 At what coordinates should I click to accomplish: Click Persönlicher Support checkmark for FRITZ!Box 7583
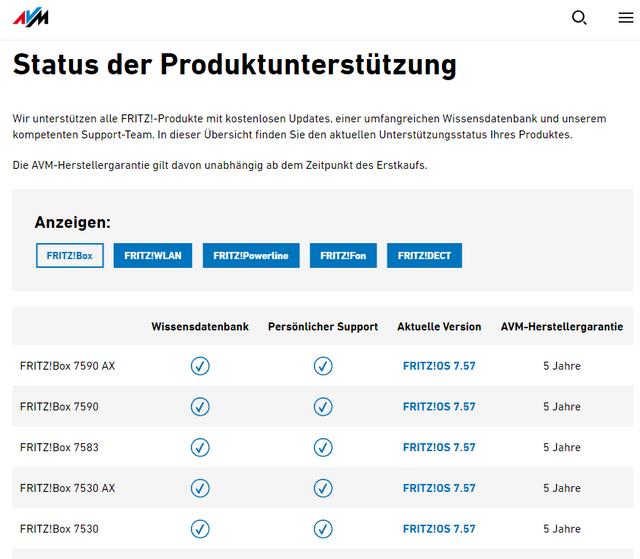tap(323, 448)
